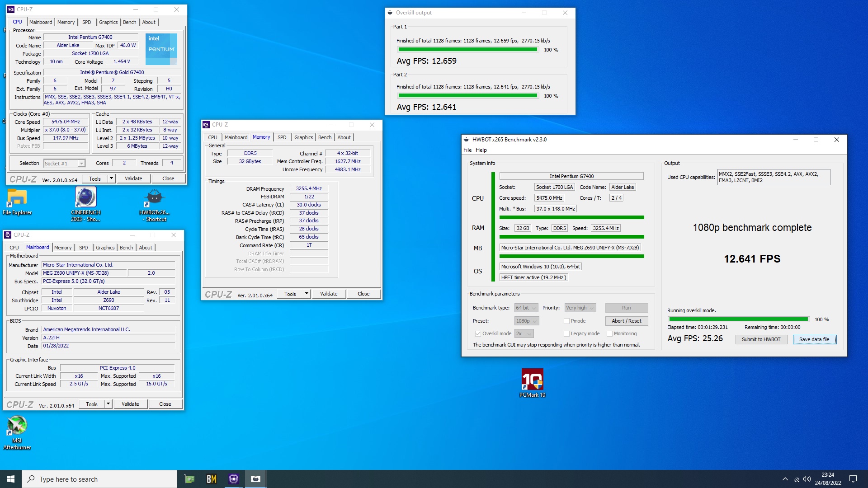
Task: Select the Core Speed 5475.04 MHz value
Action: click(x=66, y=122)
